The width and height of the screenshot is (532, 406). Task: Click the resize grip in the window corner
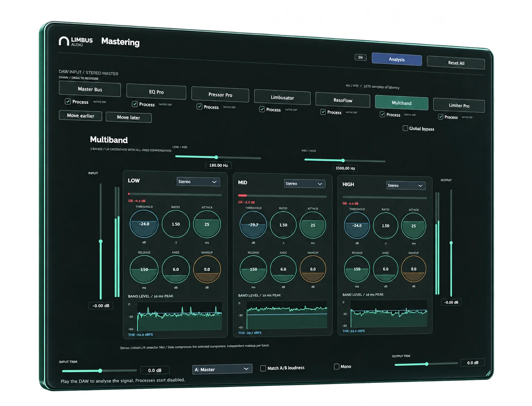(x=489, y=374)
